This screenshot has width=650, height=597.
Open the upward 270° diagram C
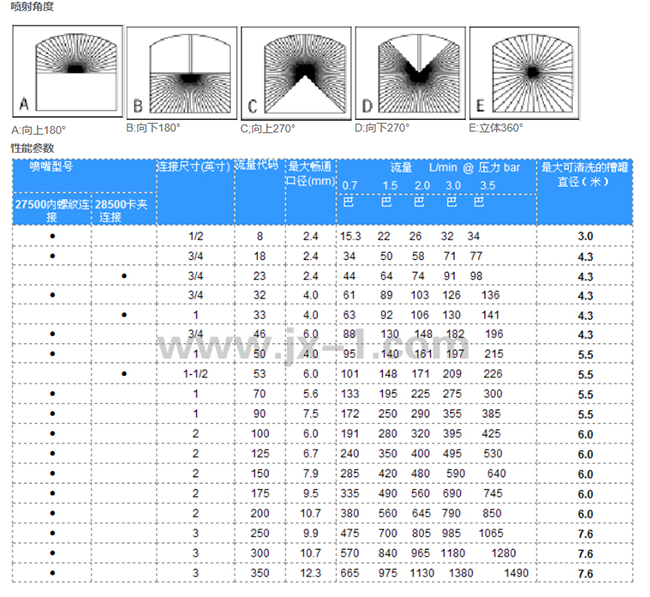click(295, 70)
